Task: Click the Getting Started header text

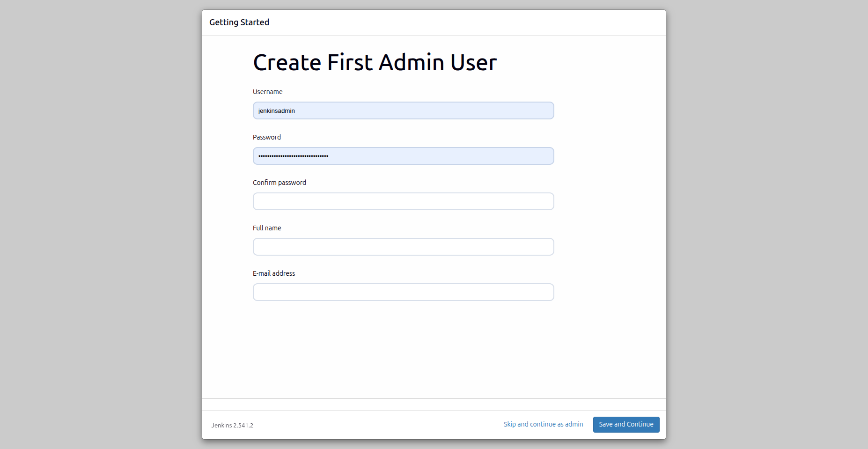Action: [x=239, y=22]
